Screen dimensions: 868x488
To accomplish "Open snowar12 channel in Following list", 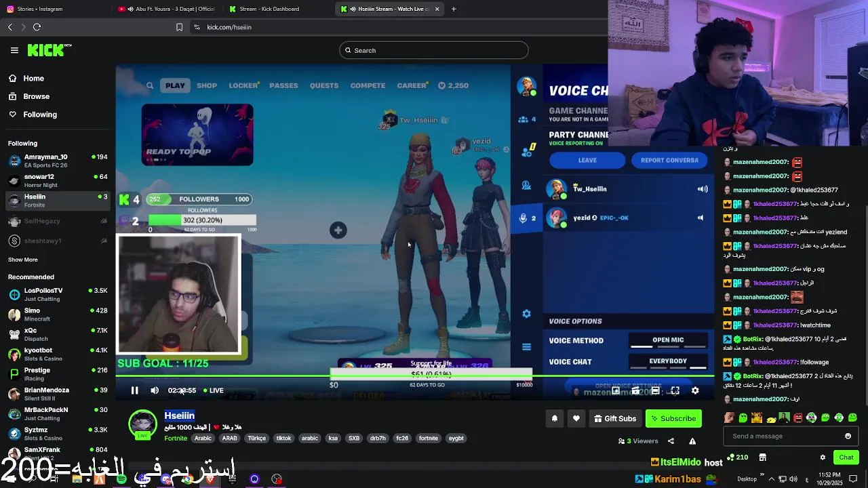I will pos(58,180).
